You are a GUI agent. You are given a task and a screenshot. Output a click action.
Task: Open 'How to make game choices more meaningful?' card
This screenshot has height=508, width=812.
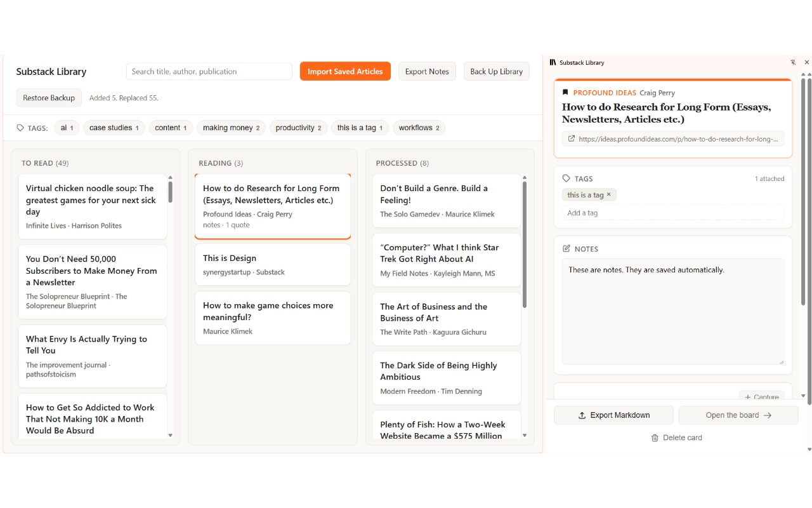point(273,317)
